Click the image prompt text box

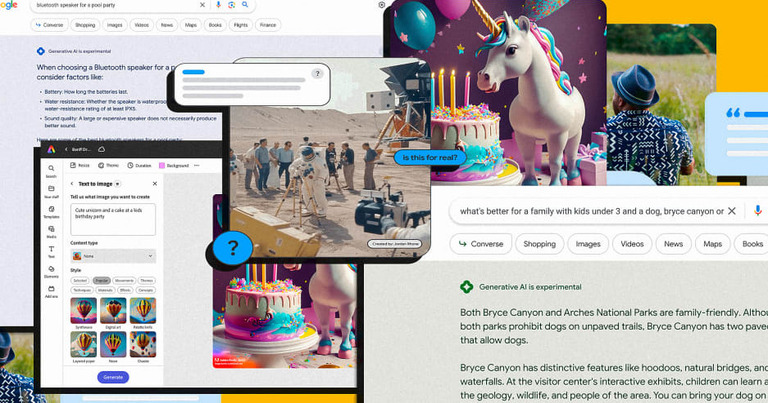113,219
